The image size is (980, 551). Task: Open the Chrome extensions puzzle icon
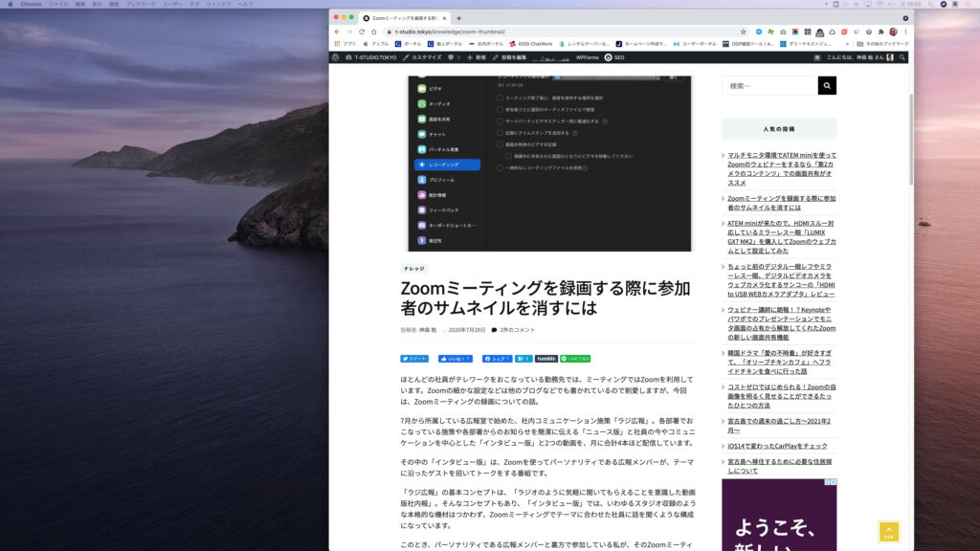pyautogui.click(x=880, y=32)
